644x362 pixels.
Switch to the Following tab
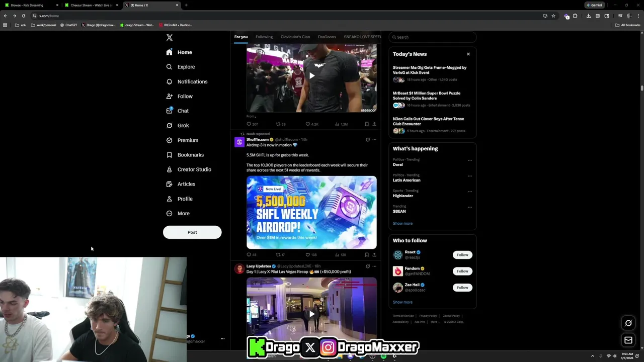[x=264, y=37]
